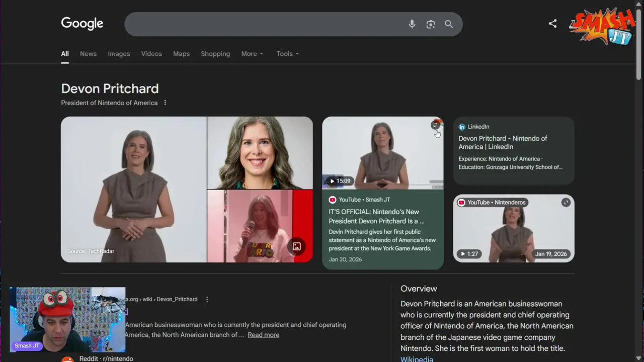Click the wiki Devon_Pritchard breadcrumb
The width and height of the screenshot is (644, 362).
161,299
